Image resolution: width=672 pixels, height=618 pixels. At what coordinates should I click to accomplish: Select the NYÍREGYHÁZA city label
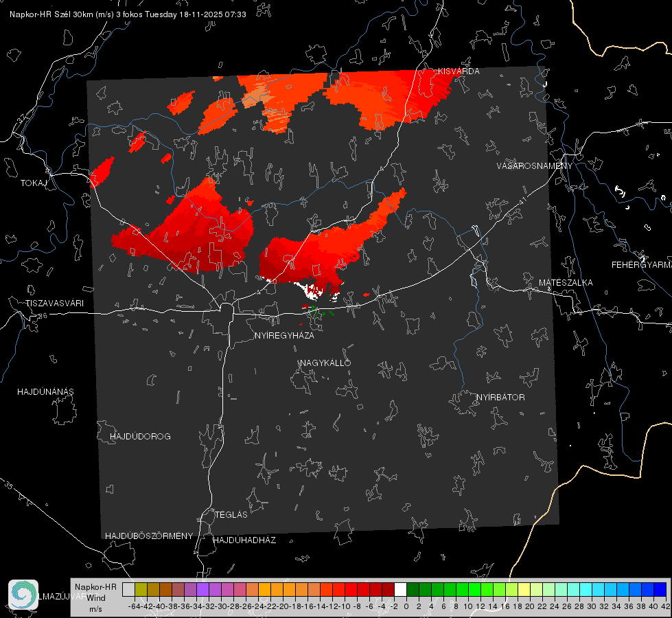[284, 335]
